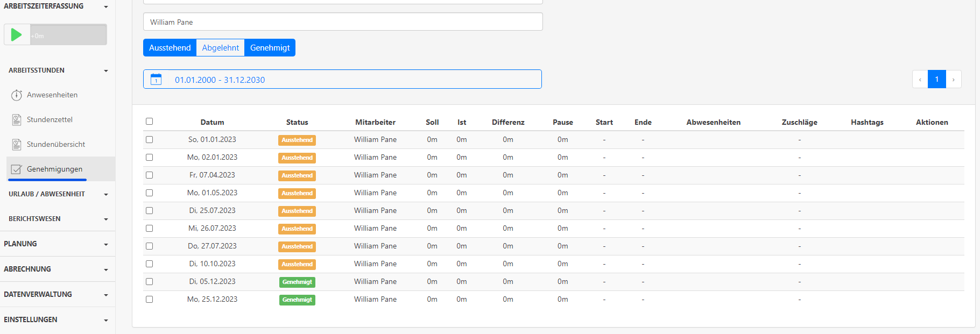Open the calendar icon in date range field

(156, 80)
